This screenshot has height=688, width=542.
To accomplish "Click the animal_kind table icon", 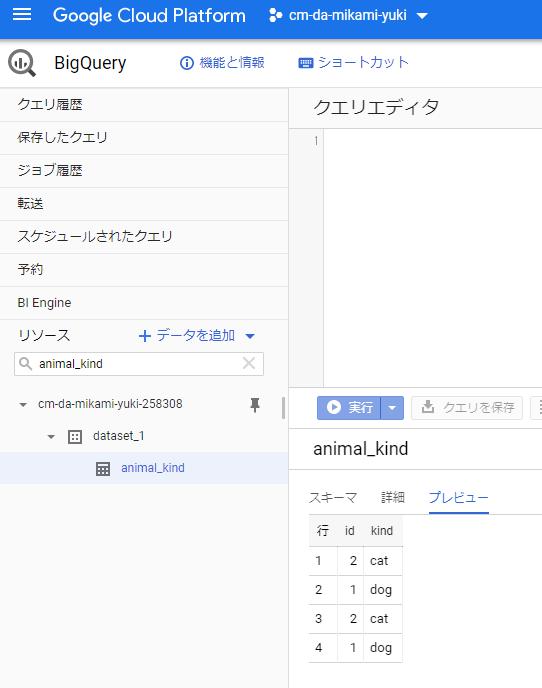I will coord(103,469).
